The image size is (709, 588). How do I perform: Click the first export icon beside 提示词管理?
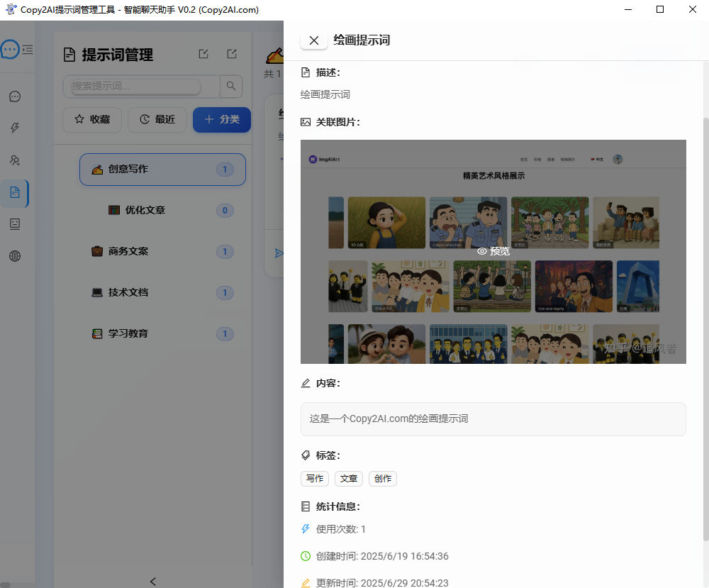[x=204, y=54]
